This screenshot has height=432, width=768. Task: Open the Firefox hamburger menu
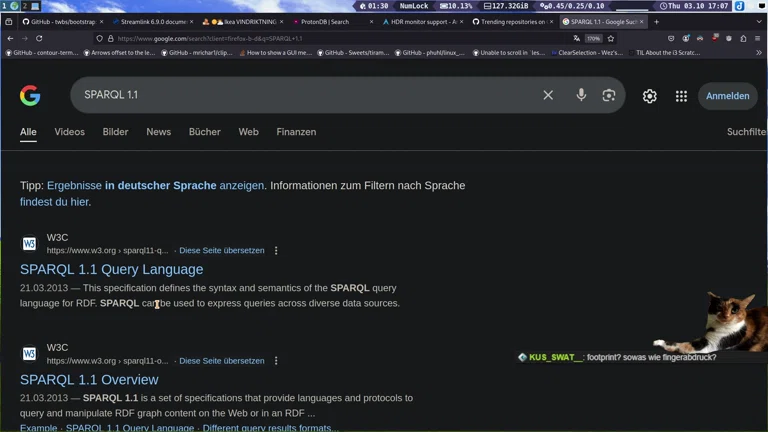coord(757,38)
